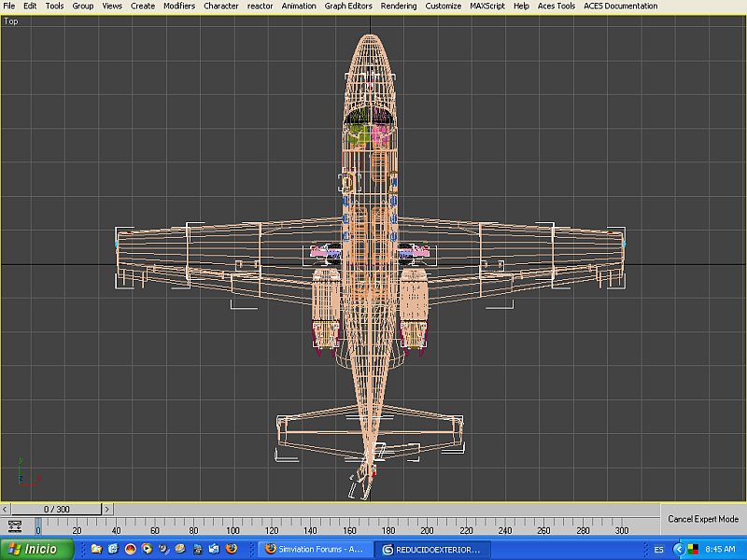The width and height of the screenshot is (747, 560).
Task: Advance time slider forward one frame
Action: pyautogui.click(x=107, y=510)
